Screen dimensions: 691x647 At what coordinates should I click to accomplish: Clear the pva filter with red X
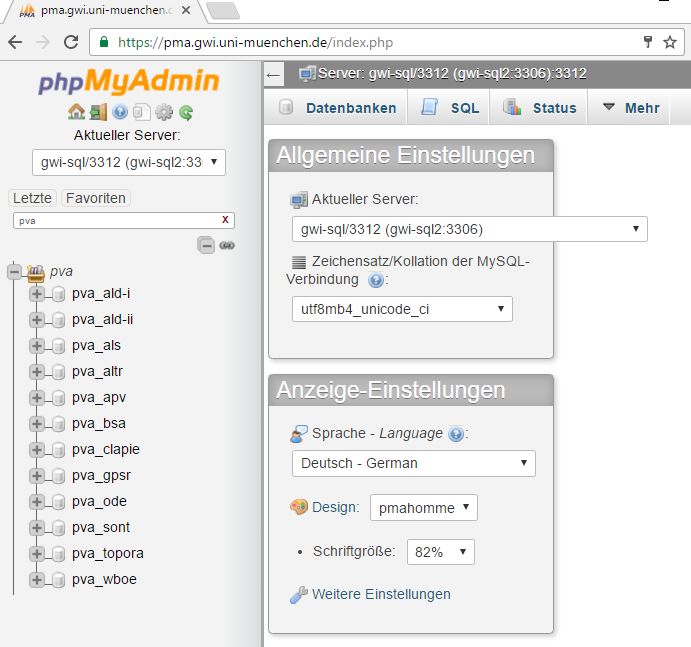click(225, 219)
